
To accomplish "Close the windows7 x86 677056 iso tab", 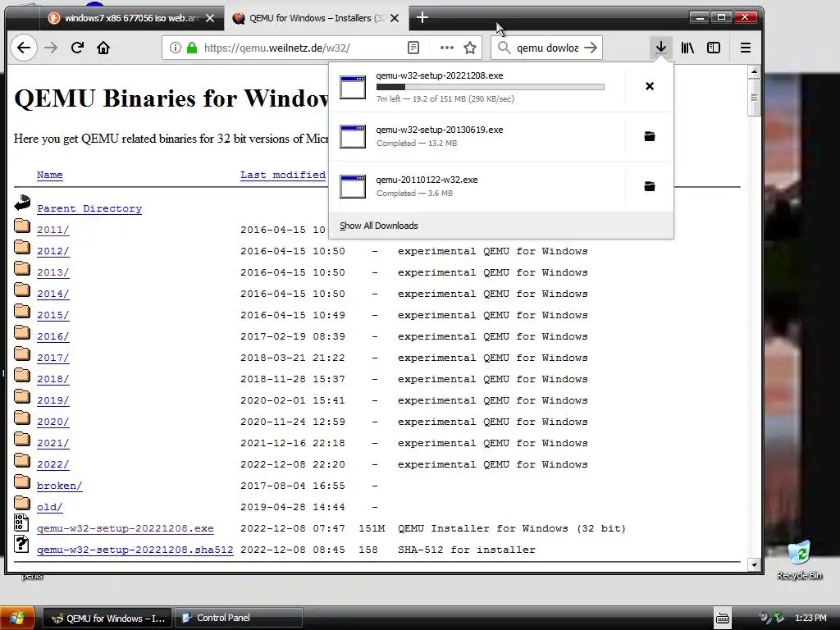I will 210,18.
